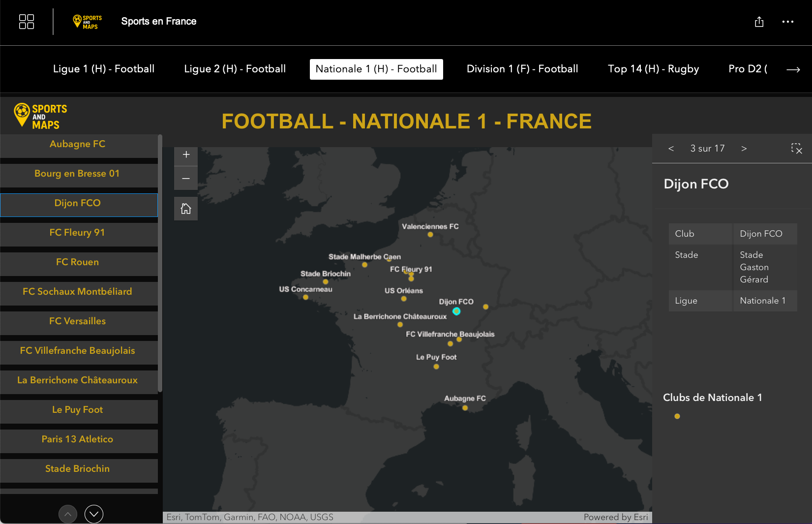Zoom in on the map

pyautogui.click(x=186, y=154)
